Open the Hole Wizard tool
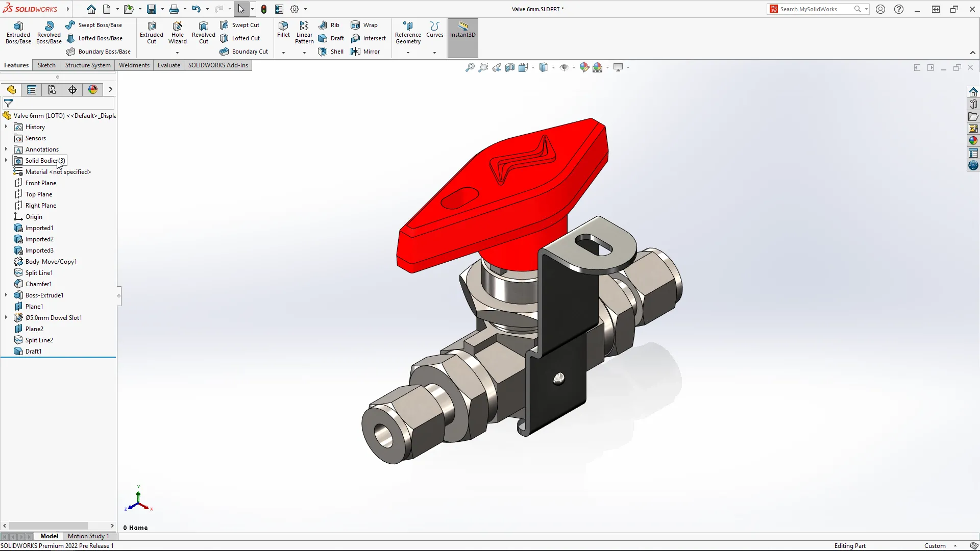980x551 pixels. click(178, 32)
